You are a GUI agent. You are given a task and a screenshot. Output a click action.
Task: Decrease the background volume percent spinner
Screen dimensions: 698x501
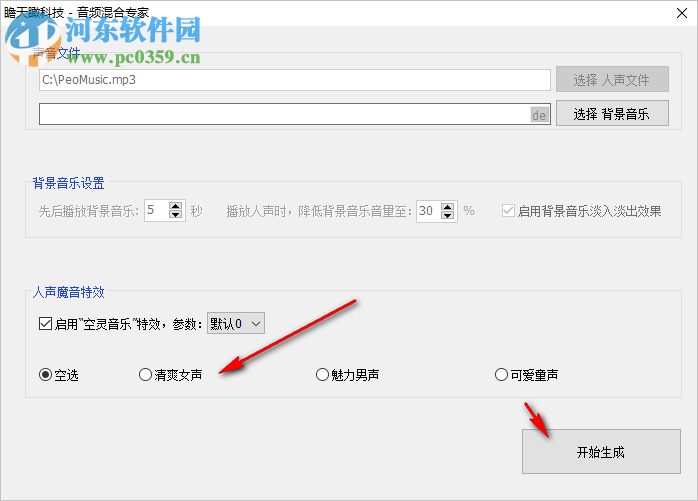coord(447,215)
